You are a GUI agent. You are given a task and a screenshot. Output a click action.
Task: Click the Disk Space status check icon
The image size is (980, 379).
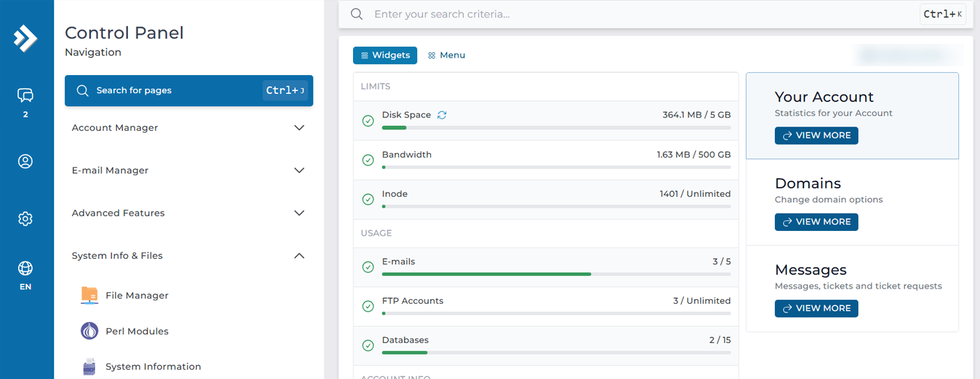(x=368, y=121)
